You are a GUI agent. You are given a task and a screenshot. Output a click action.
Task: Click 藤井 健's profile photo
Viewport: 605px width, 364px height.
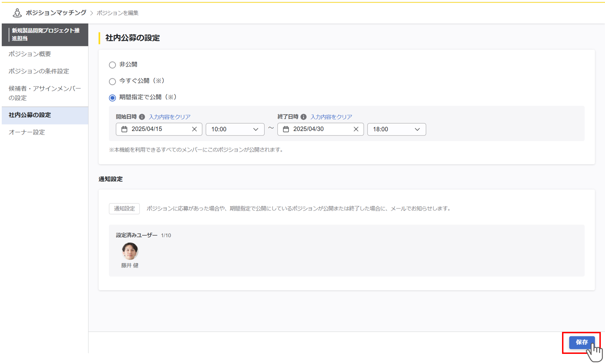click(130, 251)
